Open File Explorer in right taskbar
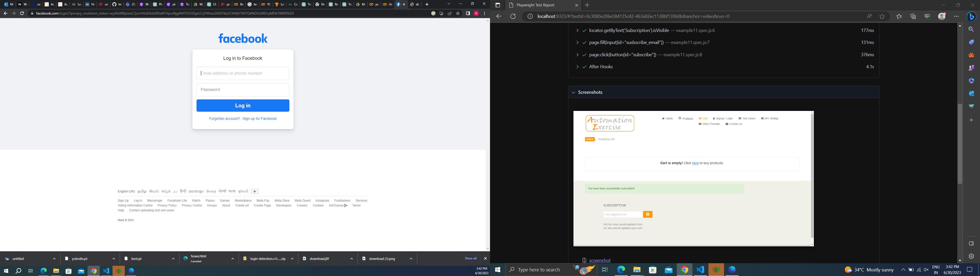 click(x=637, y=270)
